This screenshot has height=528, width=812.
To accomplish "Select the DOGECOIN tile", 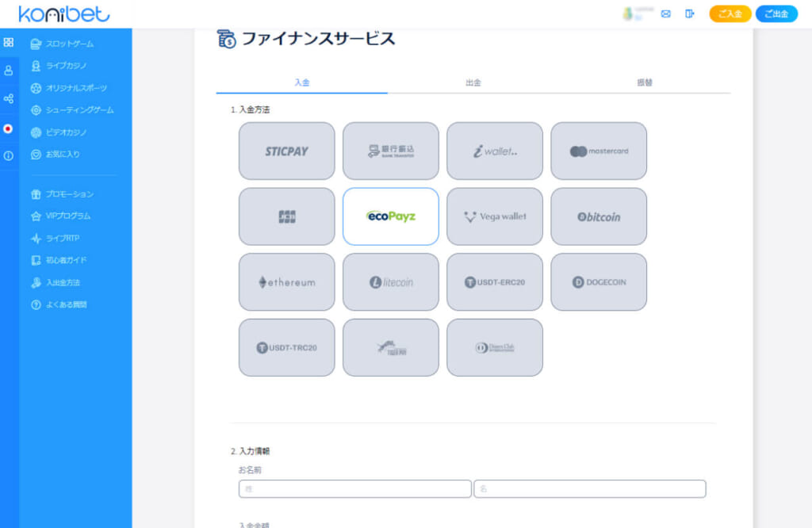I will (x=599, y=282).
